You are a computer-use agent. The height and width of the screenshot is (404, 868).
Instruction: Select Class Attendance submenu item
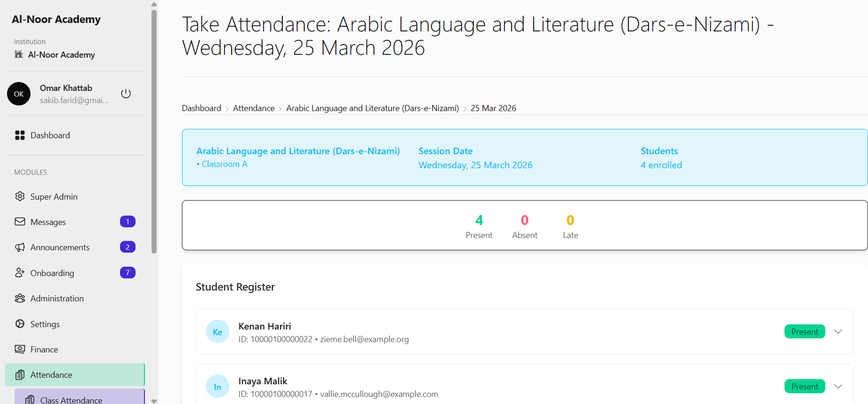click(x=80, y=397)
